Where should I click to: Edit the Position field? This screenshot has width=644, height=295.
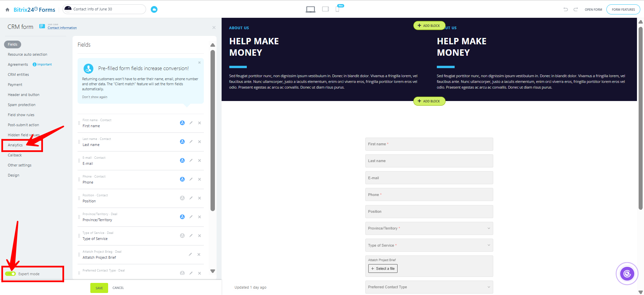click(191, 198)
